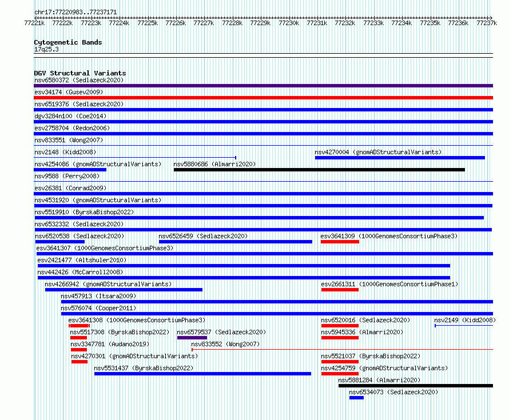Viewport: 509px width, 420px height.
Task: Click the red bar under esv3641309
Action: click(x=340, y=242)
